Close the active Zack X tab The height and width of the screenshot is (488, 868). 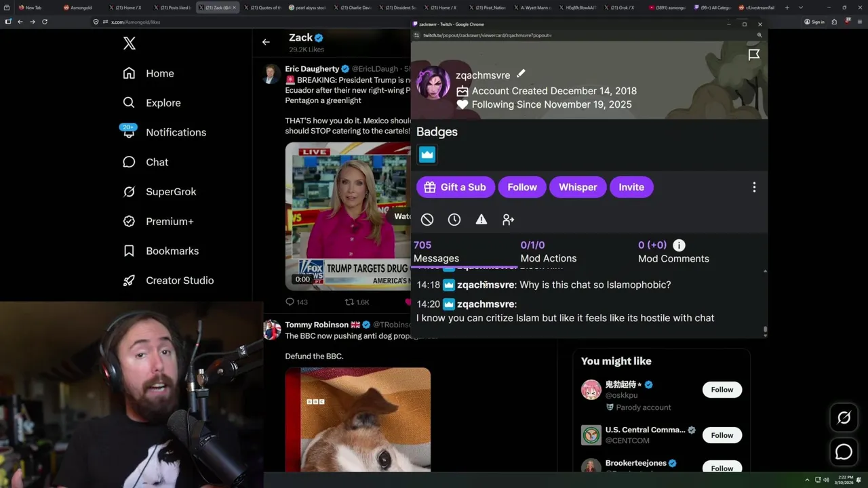235,7
